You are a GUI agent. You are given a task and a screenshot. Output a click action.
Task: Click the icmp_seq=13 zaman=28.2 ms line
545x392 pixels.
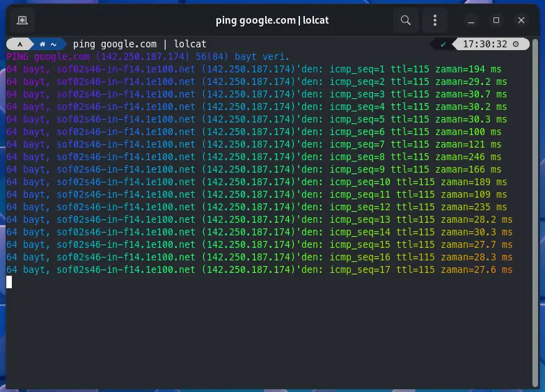260,219
